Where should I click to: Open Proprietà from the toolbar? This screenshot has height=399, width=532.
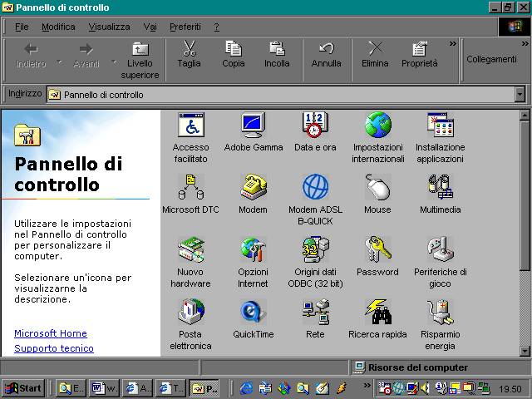pos(419,56)
